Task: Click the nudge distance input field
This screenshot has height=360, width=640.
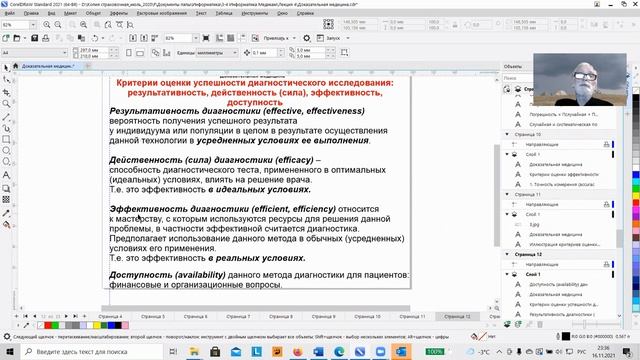Action: (264, 53)
